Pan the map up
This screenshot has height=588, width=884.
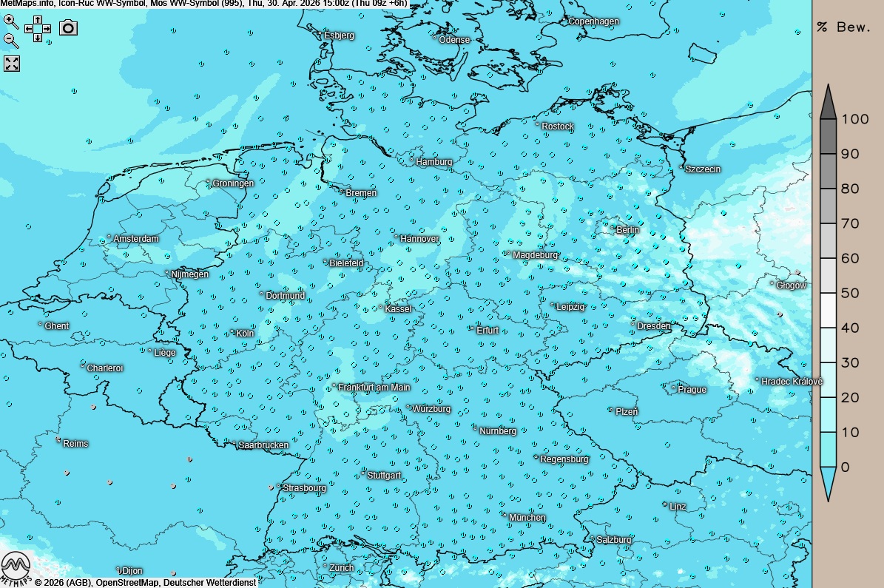[38, 20]
